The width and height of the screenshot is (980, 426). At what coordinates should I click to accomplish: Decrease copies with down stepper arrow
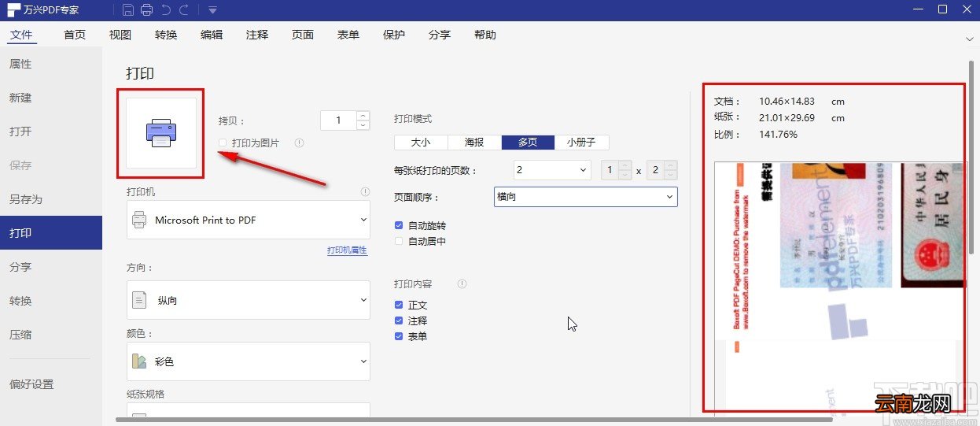click(x=363, y=125)
